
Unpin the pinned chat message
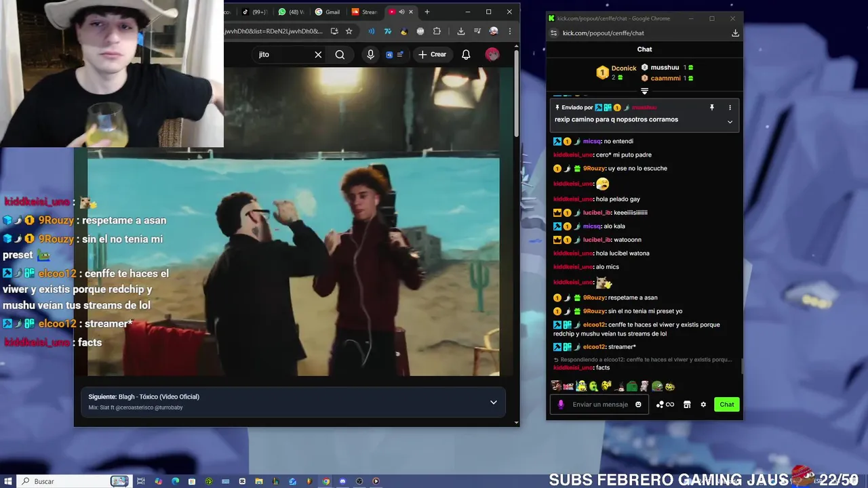click(711, 107)
